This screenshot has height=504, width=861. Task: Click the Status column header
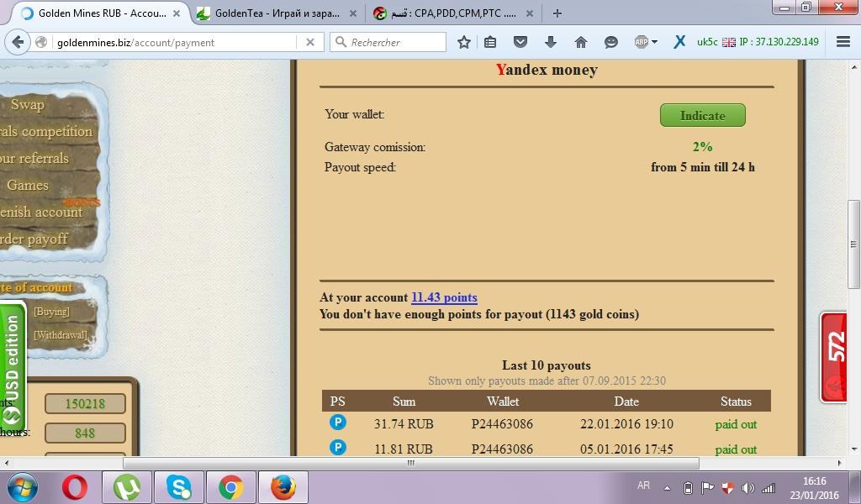736,402
